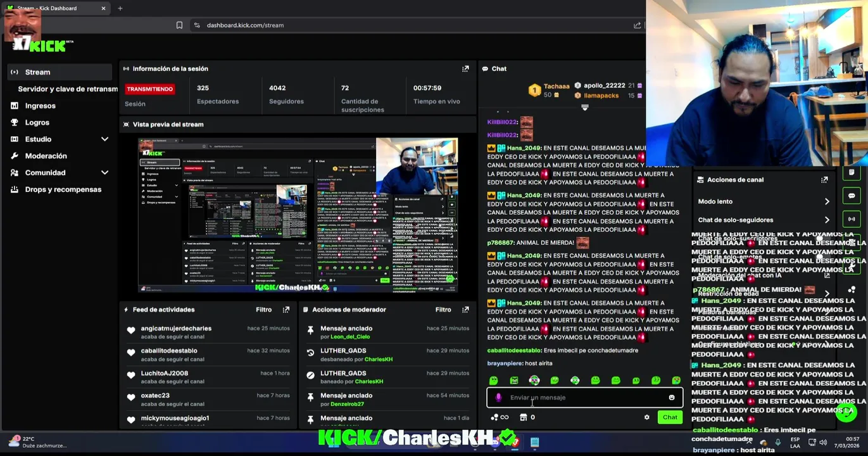Screen dimensions: 868x456
Task: Click LuchitoAJ2008 in the activity feed
Action: coord(165,374)
